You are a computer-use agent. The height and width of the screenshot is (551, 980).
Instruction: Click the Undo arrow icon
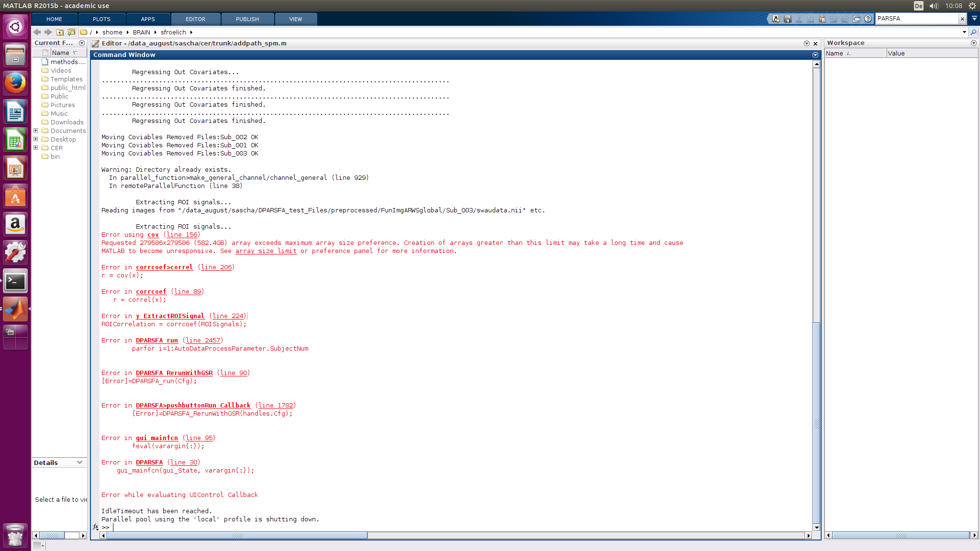tap(834, 19)
